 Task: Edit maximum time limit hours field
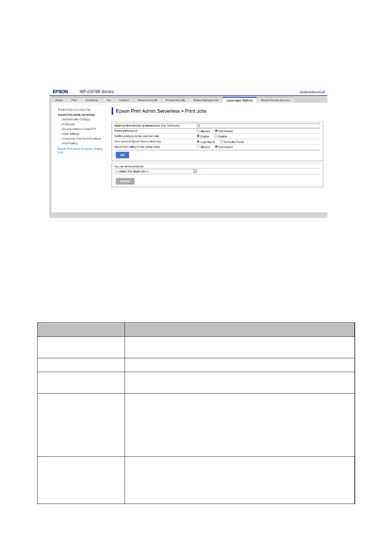[258, 126]
